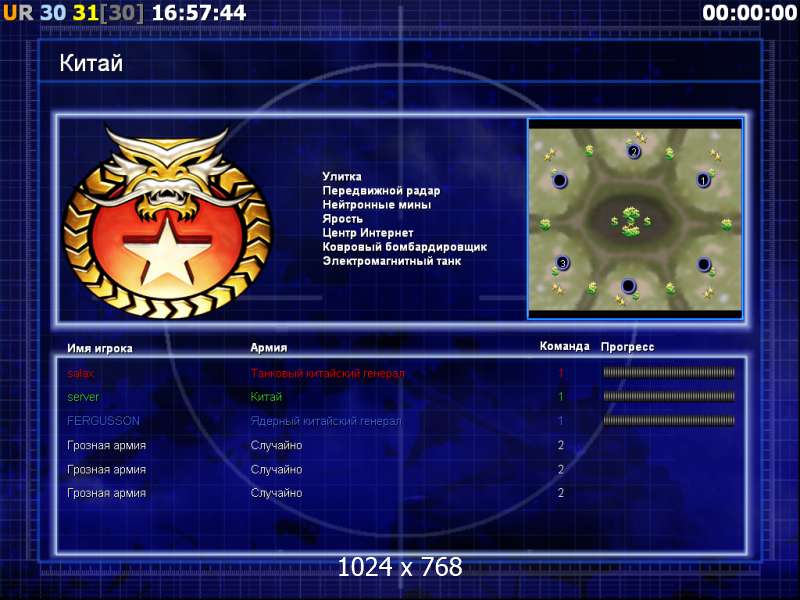Image resolution: width=800 pixels, height=600 pixels.
Task: Click the entry 'Передвижной радар'
Action: coord(381,190)
